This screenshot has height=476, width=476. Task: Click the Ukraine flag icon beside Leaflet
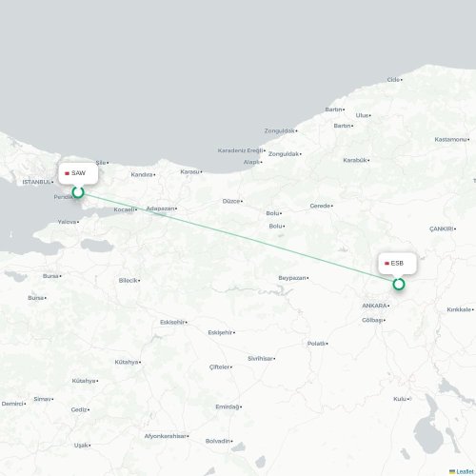452,472
